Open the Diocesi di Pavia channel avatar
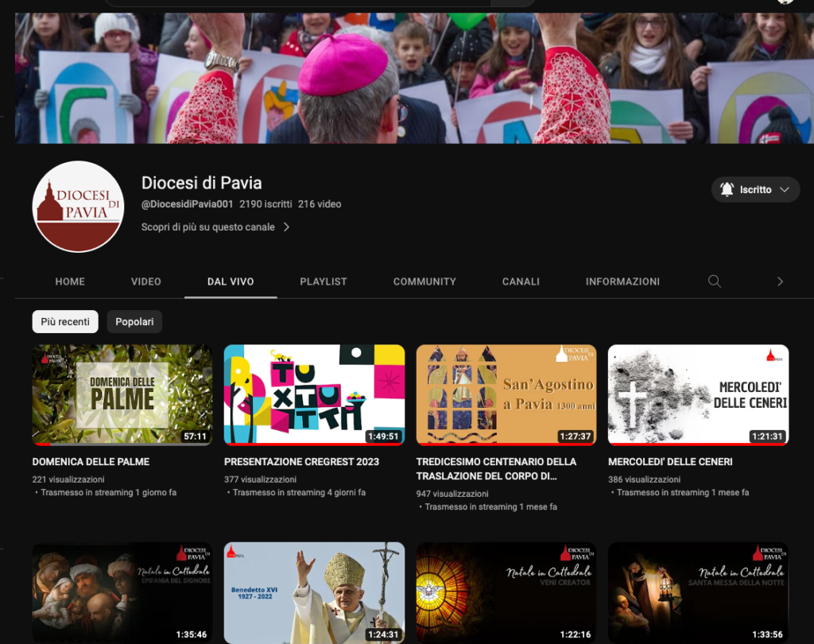The image size is (814, 644). coord(78,206)
